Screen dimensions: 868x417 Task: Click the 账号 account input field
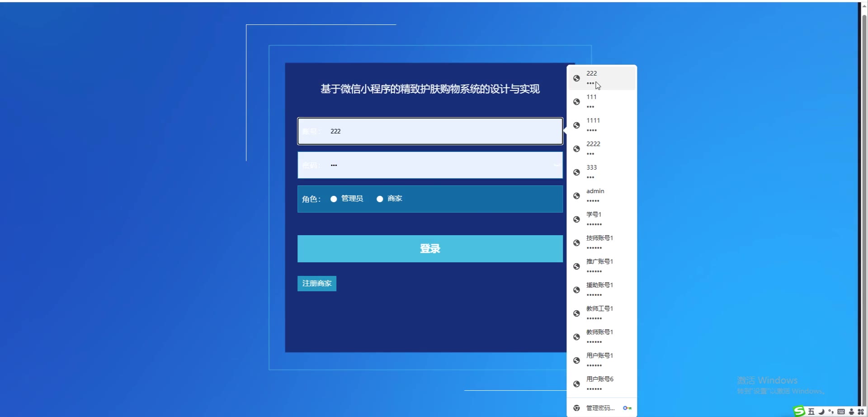[430, 131]
